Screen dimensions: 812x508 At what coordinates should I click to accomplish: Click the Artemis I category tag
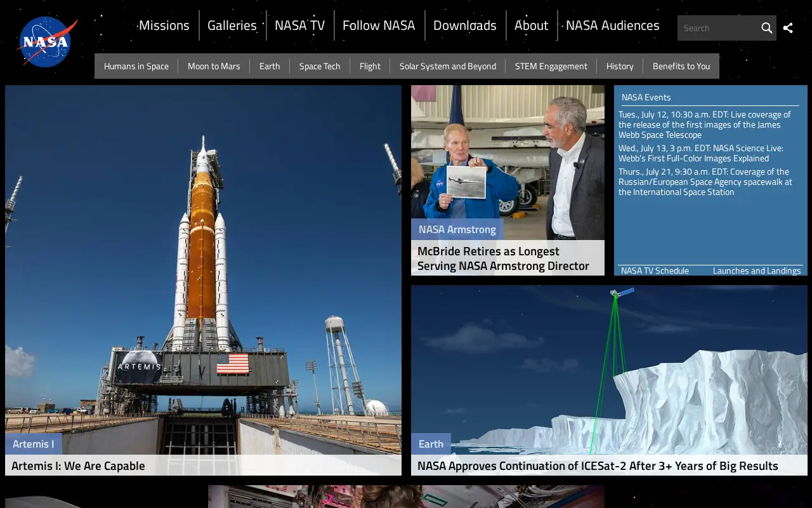click(34, 444)
